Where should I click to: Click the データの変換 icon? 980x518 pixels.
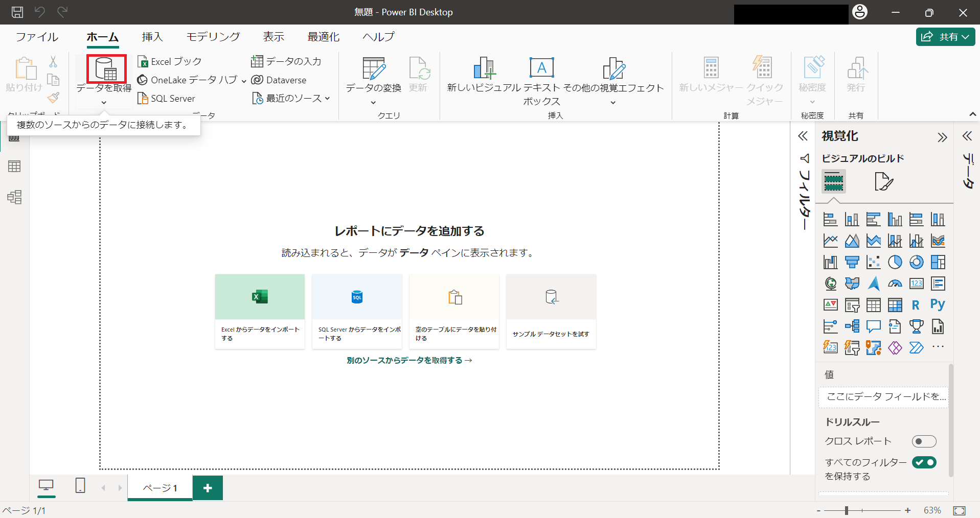click(373, 68)
